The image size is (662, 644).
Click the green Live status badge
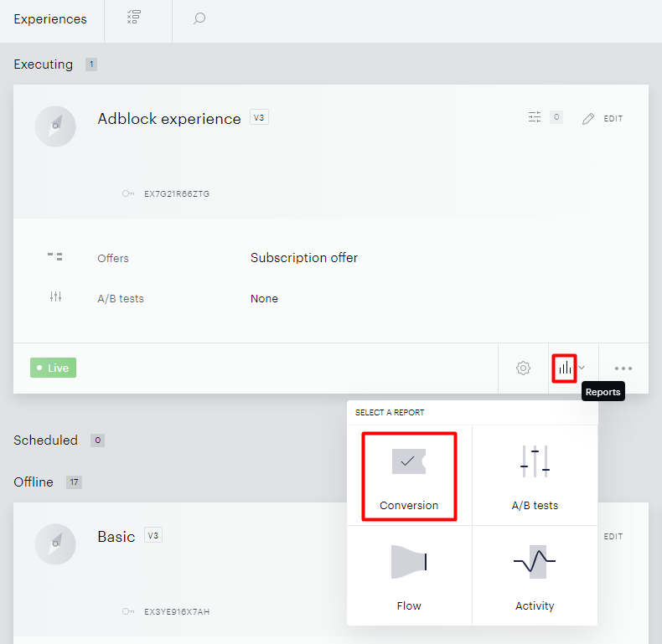click(x=53, y=368)
